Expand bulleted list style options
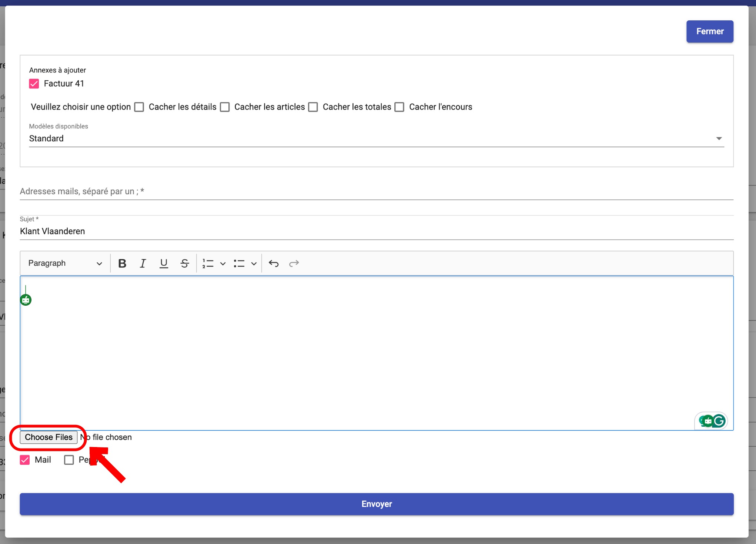Image resolution: width=756 pixels, height=544 pixels. 254,263
